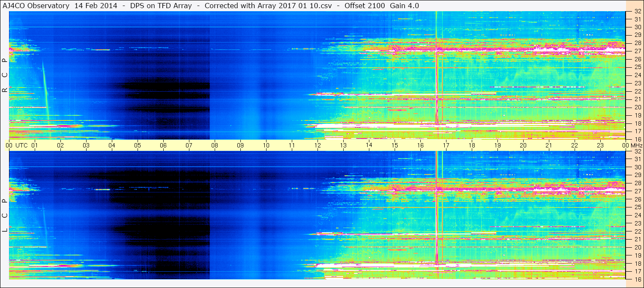Select the 08 hour mark on the time axis
The image size is (644, 288).
tap(215, 145)
